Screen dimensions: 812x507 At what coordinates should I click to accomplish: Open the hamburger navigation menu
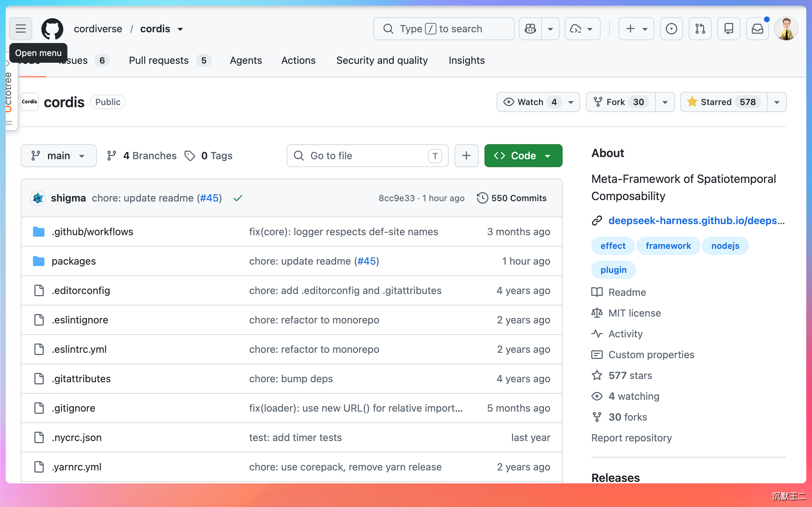pyautogui.click(x=21, y=29)
